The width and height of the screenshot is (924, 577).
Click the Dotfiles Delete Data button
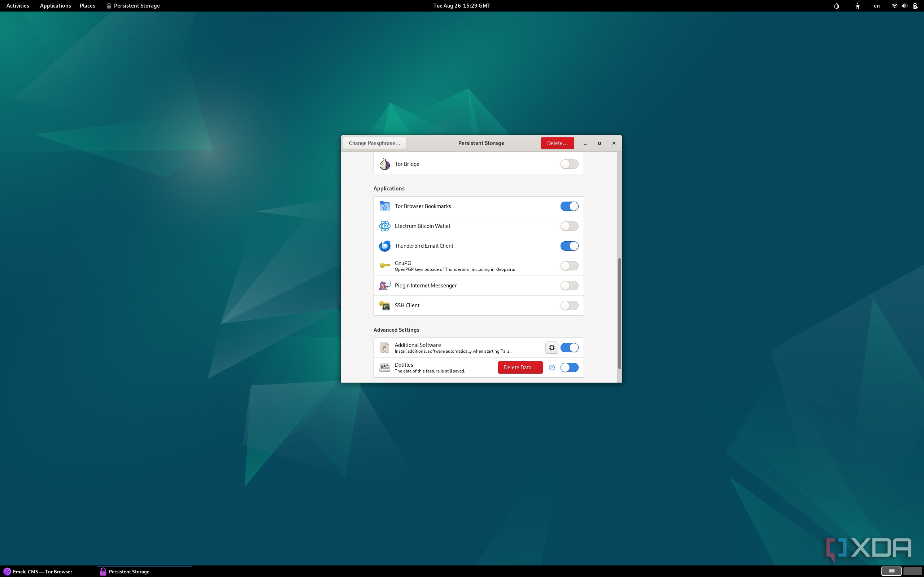(520, 367)
